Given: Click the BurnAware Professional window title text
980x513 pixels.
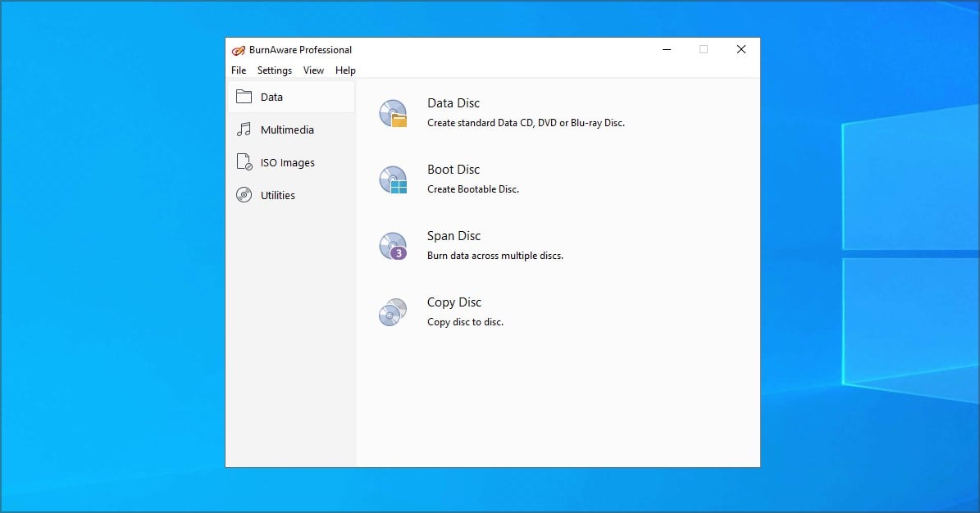Looking at the screenshot, I should tap(300, 50).
